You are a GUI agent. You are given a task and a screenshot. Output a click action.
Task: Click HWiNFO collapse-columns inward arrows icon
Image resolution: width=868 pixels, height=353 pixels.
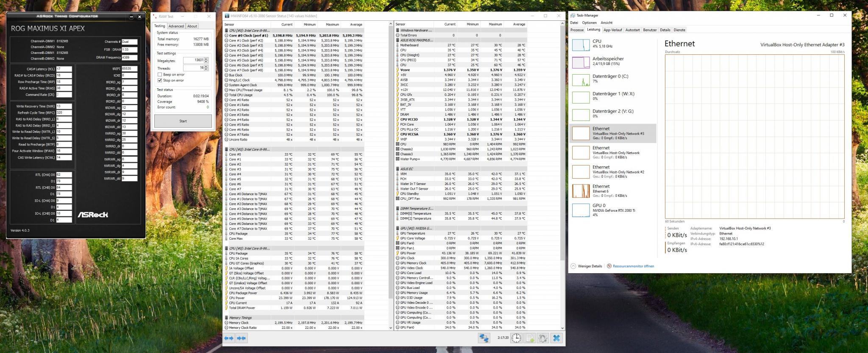pyautogui.click(x=242, y=338)
